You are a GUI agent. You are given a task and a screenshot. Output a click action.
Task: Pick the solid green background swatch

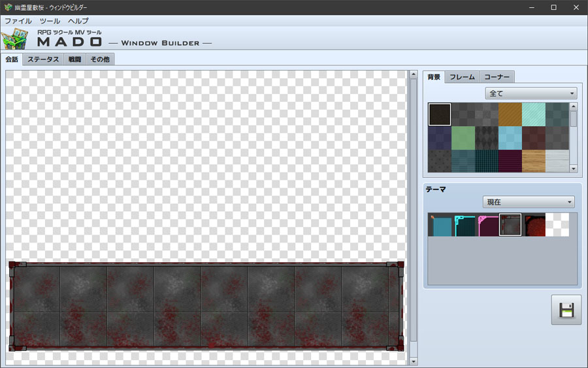click(x=463, y=138)
